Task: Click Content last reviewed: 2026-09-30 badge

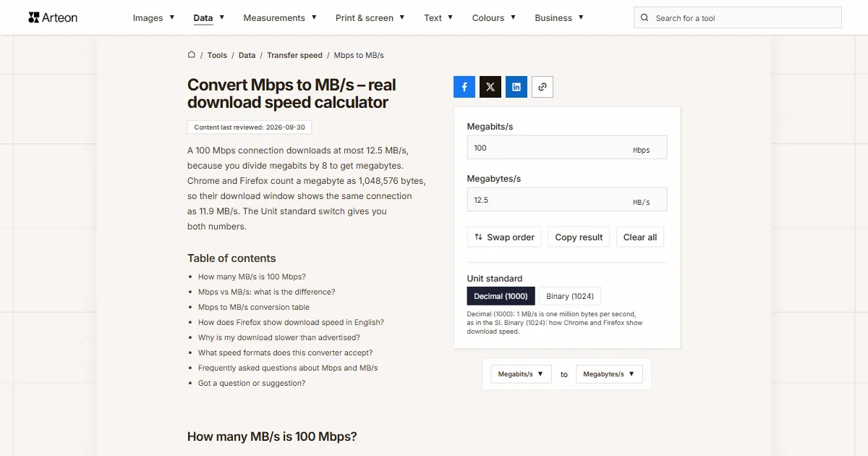Action: pyautogui.click(x=250, y=127)
